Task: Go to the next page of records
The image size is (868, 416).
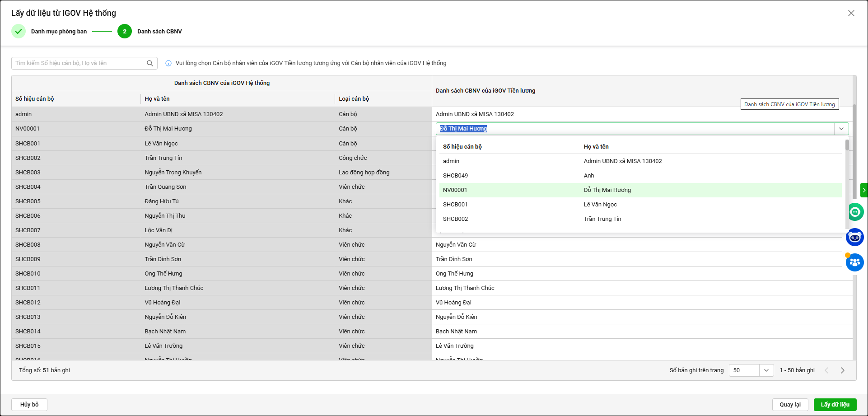Action: pos(843,370)
